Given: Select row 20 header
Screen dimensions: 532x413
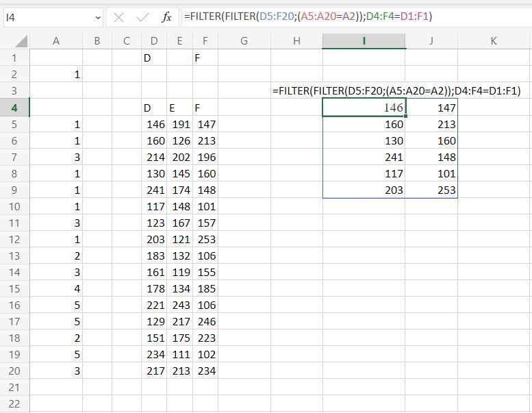Looking at the screenshot, I should tap(14, 371).
